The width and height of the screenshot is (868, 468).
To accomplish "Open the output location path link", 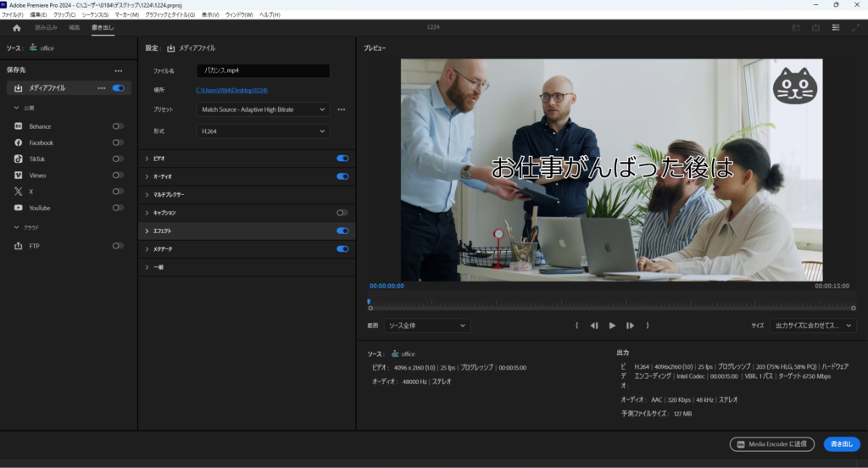I will 232,90.
